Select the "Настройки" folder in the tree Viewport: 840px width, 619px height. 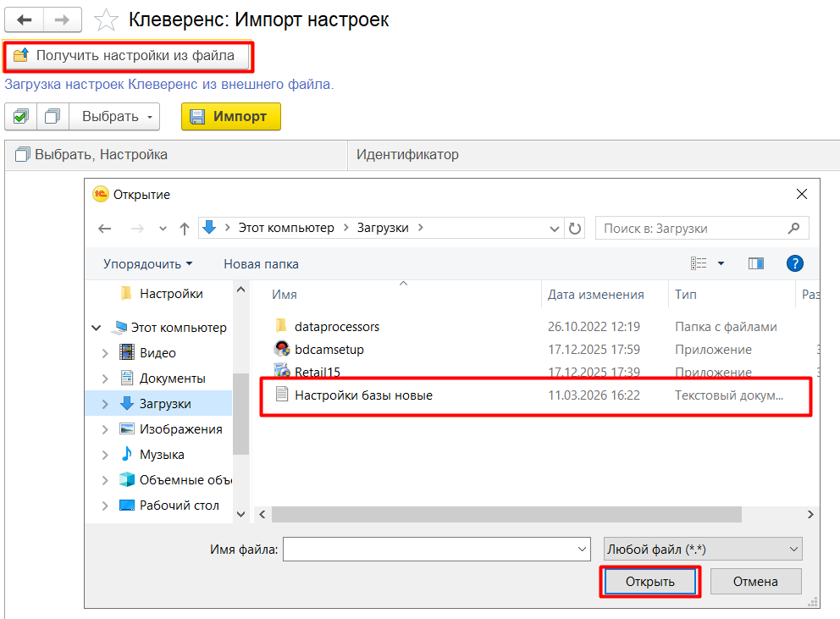click(x=170, y=294)
